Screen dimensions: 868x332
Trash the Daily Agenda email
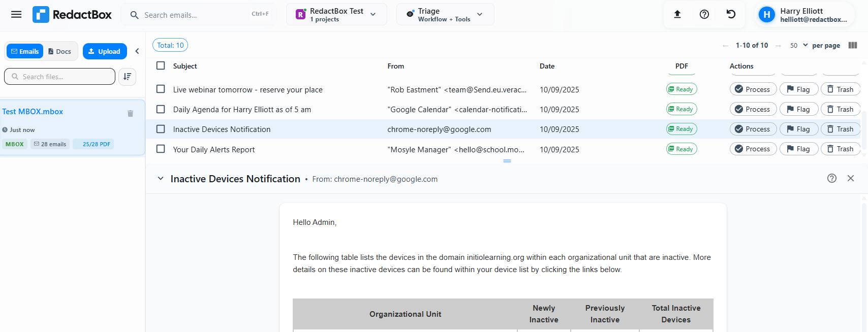point(841,109)
